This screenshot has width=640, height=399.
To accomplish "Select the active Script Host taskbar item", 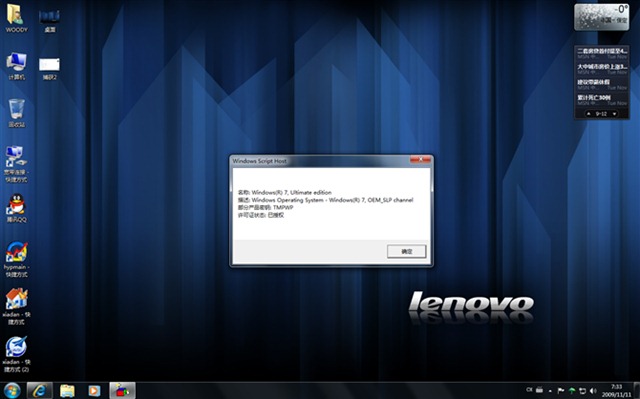I will pyautogui.click(x=122, y=391).
